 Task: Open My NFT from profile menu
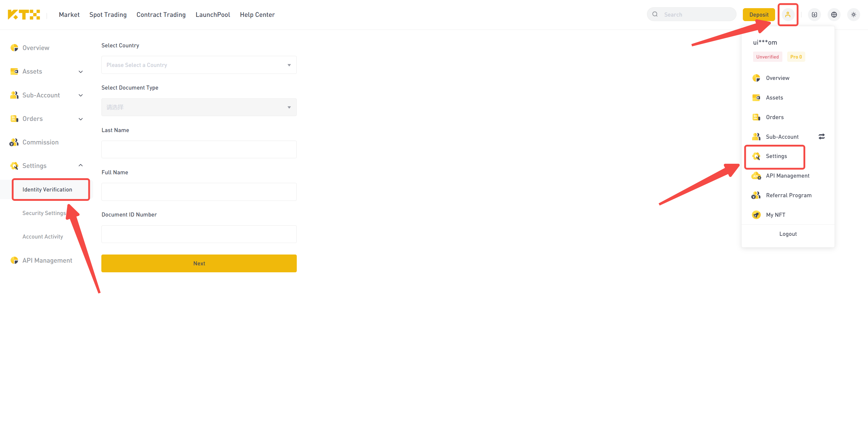click(775, 215)
